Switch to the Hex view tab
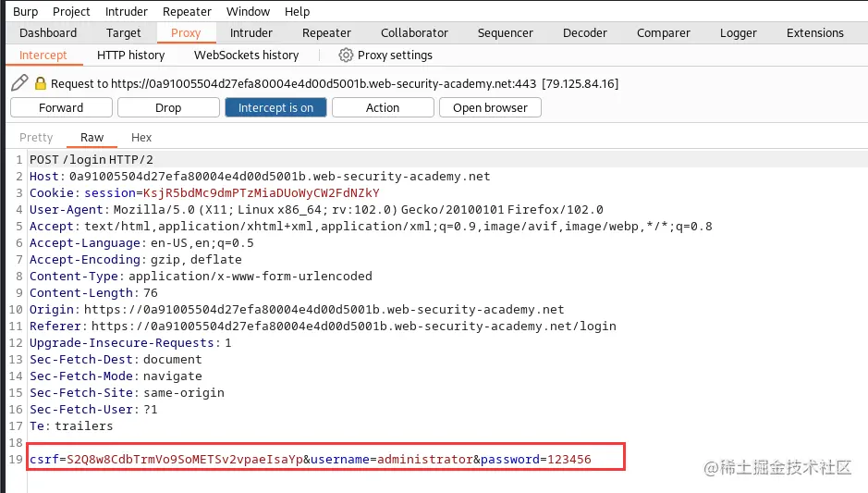 click(x=141, y=138)
